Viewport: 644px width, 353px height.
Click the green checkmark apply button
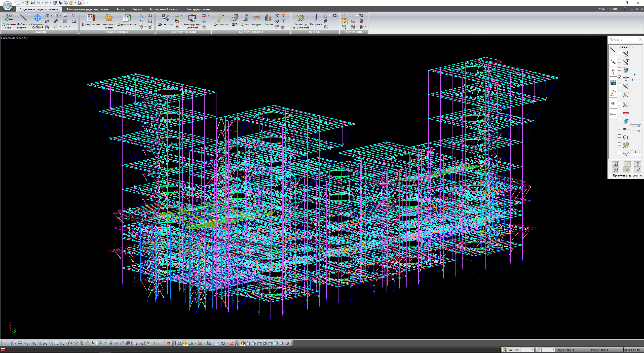(x=638, y=170)
